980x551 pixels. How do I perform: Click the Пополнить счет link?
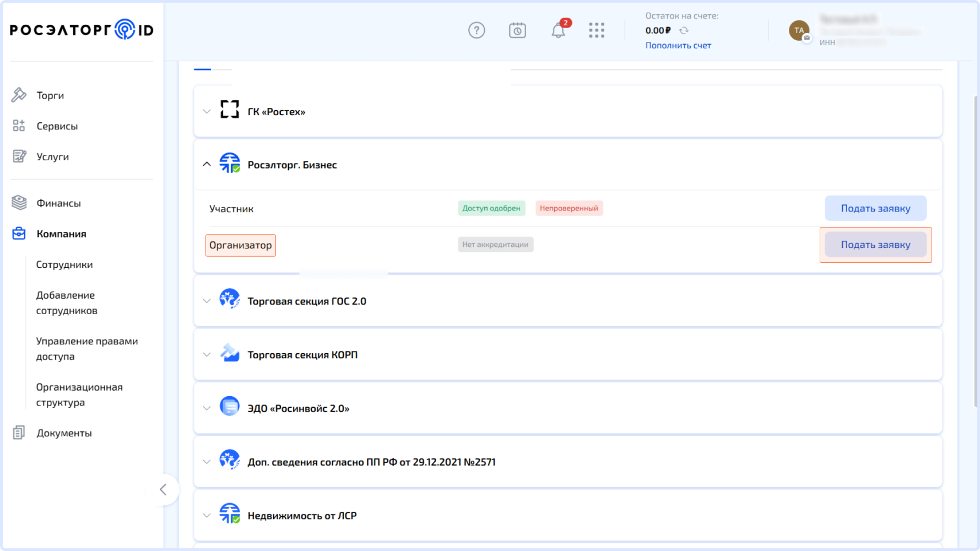(x=678, y=46)
